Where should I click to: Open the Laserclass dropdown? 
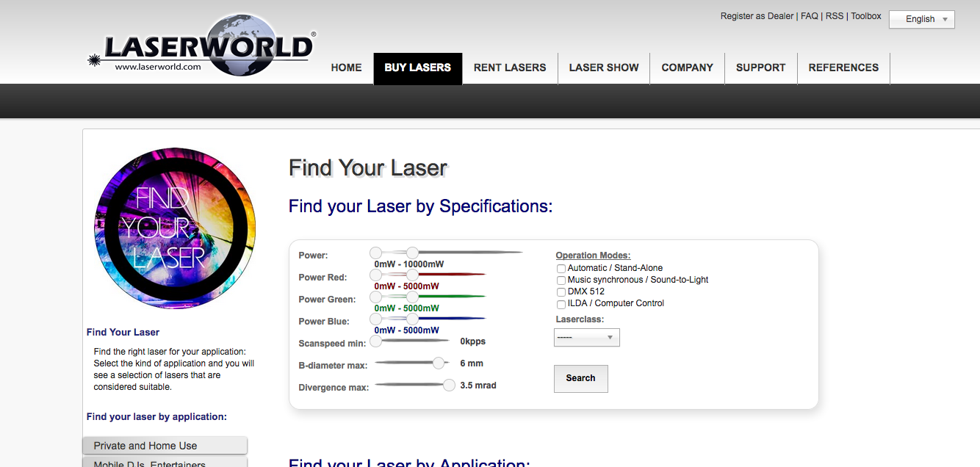587,338
